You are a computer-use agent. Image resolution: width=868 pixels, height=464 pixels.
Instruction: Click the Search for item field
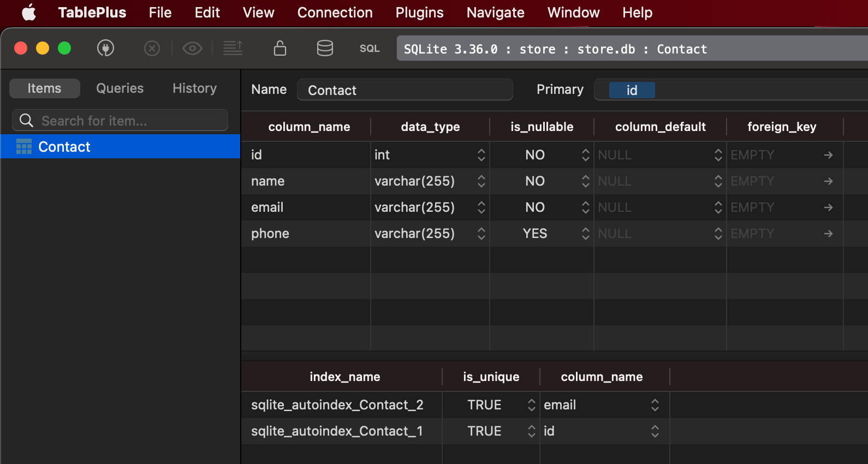pos(126,121)
